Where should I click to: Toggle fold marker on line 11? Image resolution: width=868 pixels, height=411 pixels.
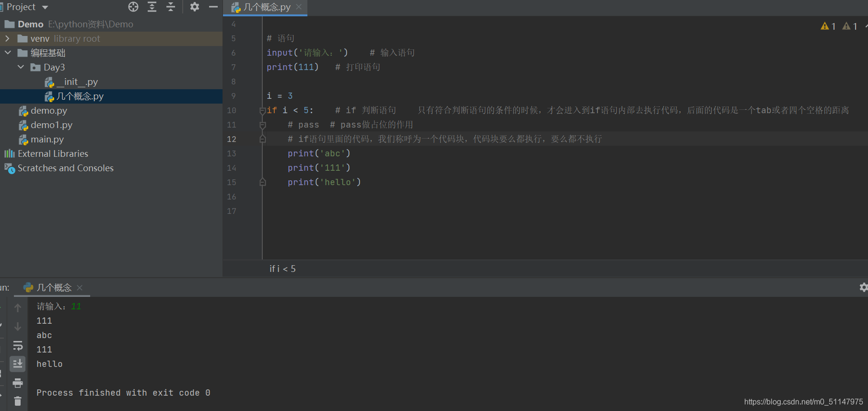[x=262, y=125]
